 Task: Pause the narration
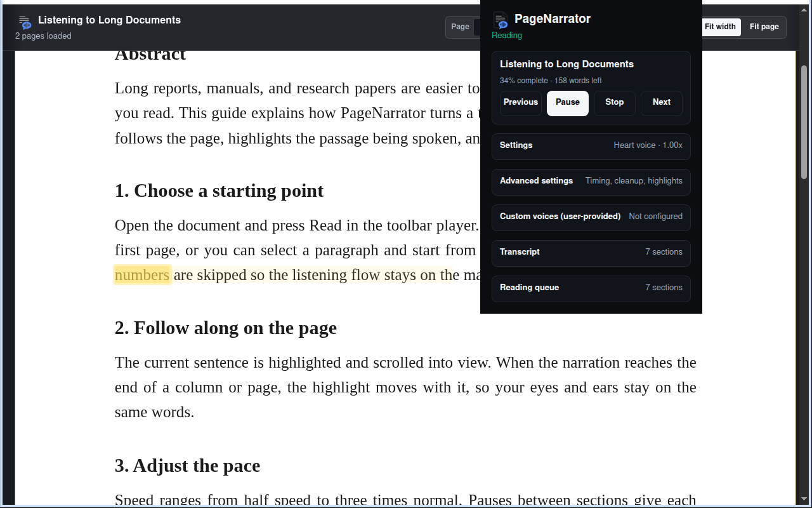click(x=568, y=103)
